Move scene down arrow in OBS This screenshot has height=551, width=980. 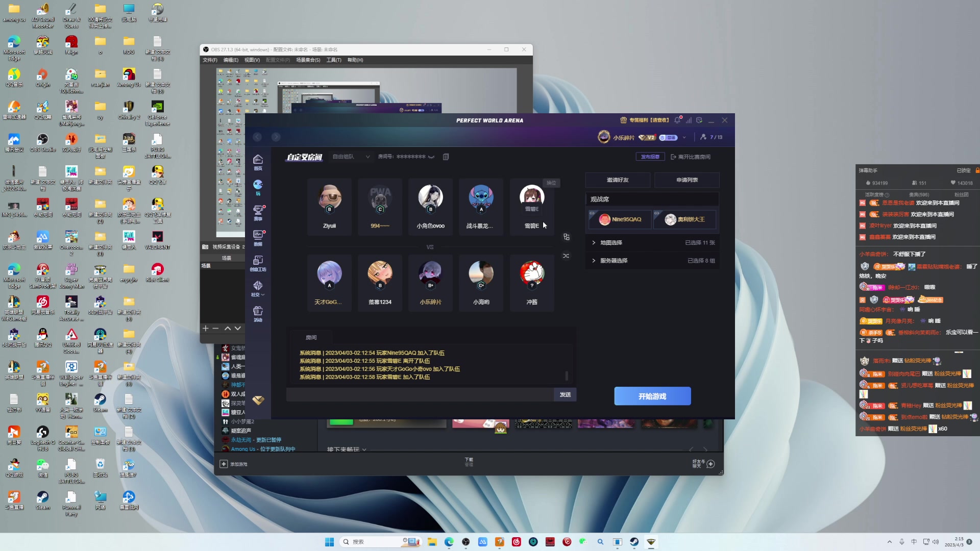click(x=237, y=329)
